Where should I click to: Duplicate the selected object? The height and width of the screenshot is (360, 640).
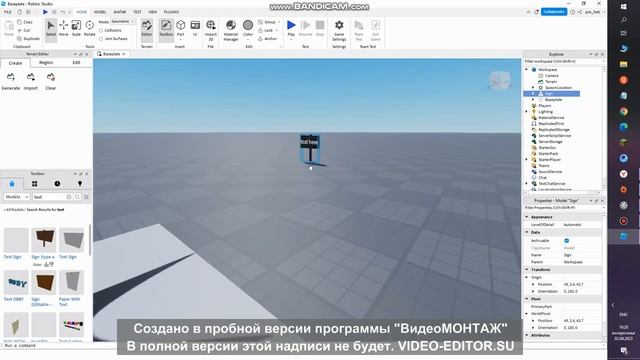pos(29,38)
